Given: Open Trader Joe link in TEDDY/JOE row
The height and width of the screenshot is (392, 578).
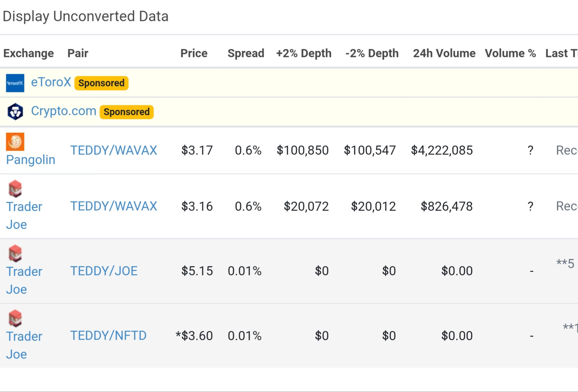Looking at the screenshot, I should pyautogui.click(x=24, y=280).
